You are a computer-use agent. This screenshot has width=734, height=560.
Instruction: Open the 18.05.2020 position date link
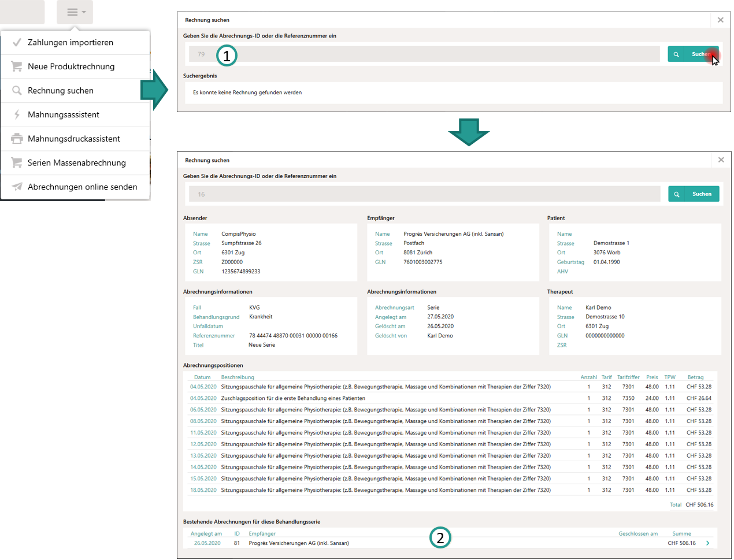[203, 490]
